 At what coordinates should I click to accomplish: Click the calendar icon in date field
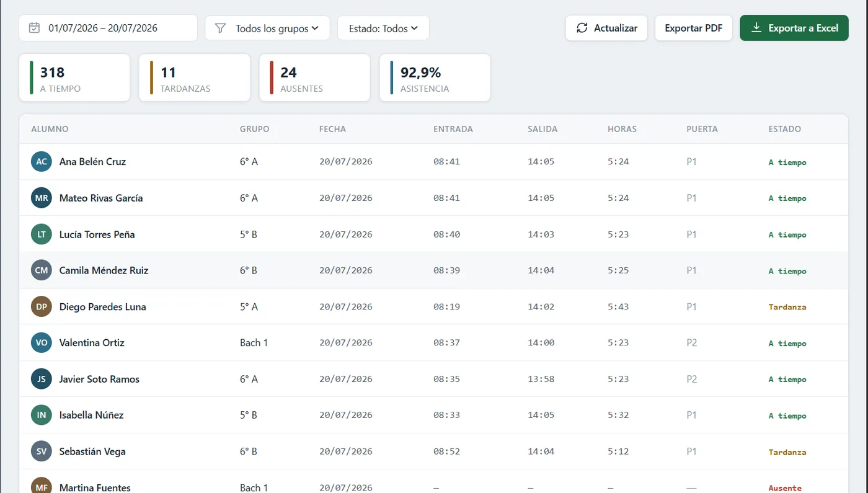(x=35, y=28)
